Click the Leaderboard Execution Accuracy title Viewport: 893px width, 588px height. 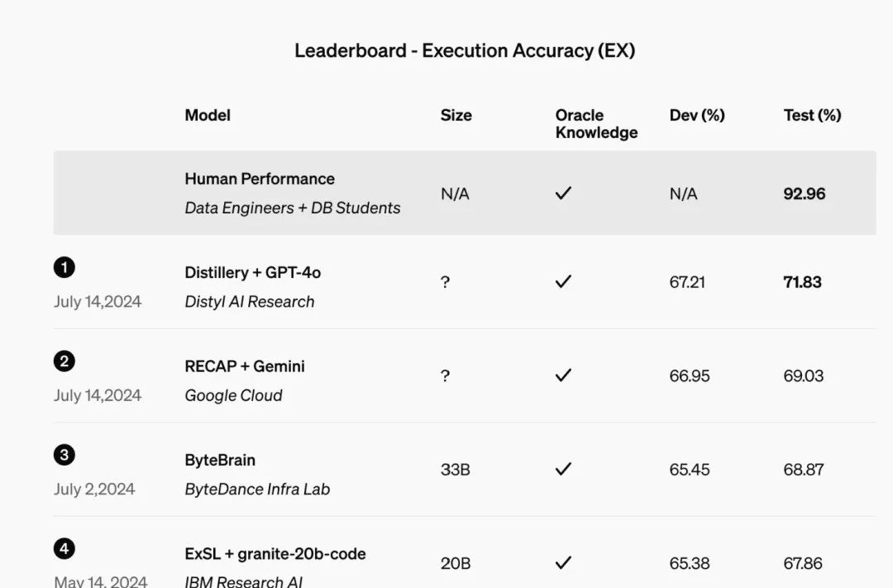coord(465,50)
